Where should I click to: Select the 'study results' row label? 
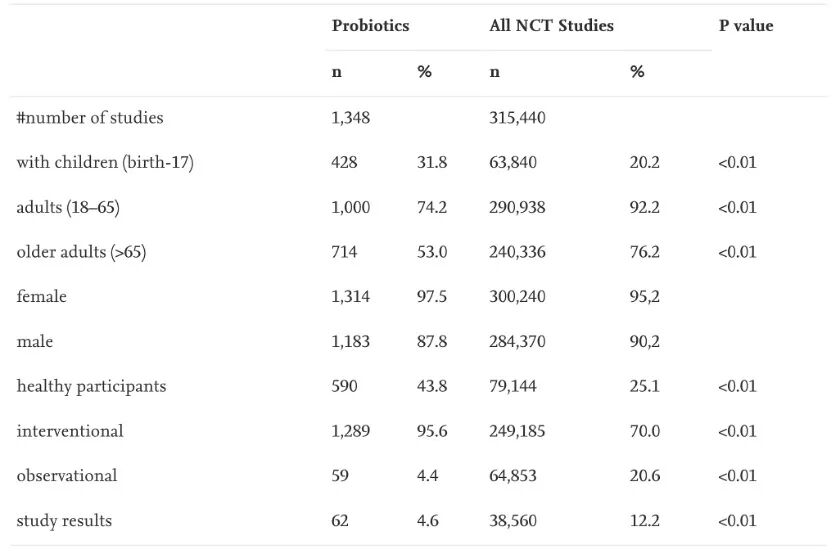64,521
